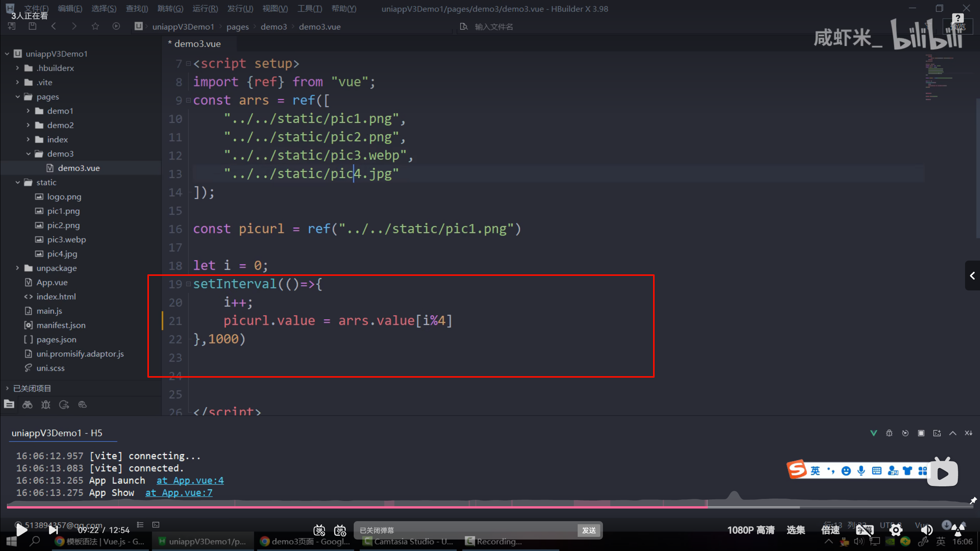Click the new file toolbar icon
This screenshot has width=980, height=551.
[x=12, y=26]
